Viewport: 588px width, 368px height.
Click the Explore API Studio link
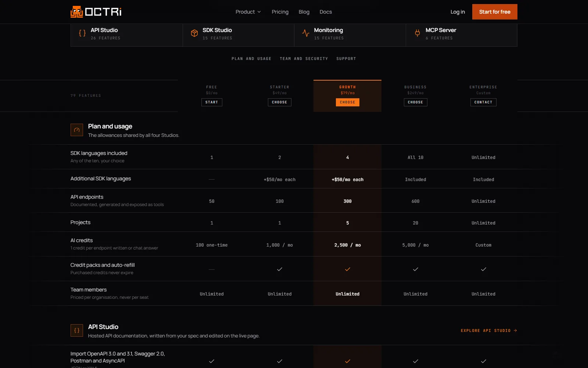489,330
